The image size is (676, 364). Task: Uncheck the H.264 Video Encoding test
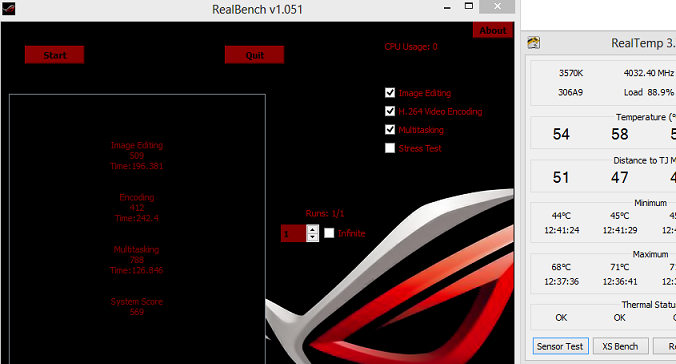pyautogui.click(x=390, y=111)
